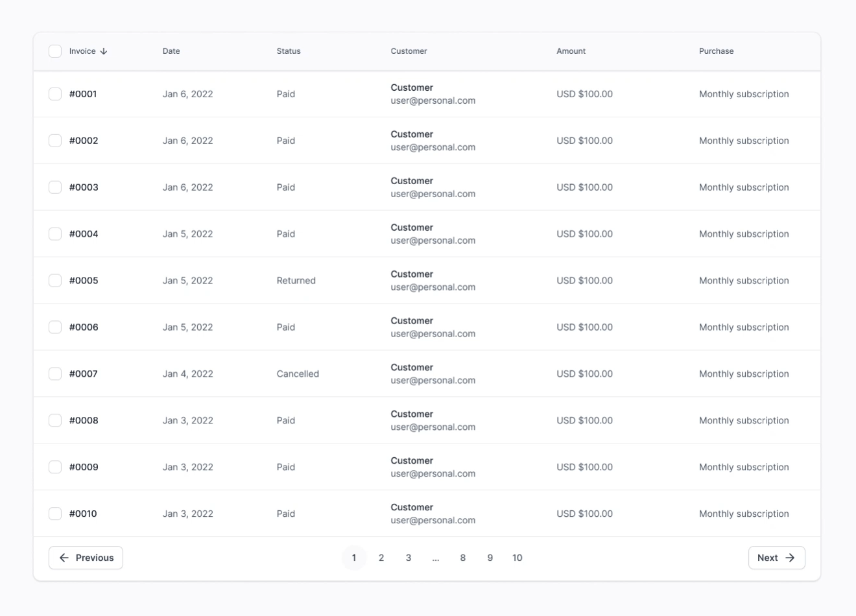
Task: Click the left arrow icon in Previous
Action: tap(64, 558)
